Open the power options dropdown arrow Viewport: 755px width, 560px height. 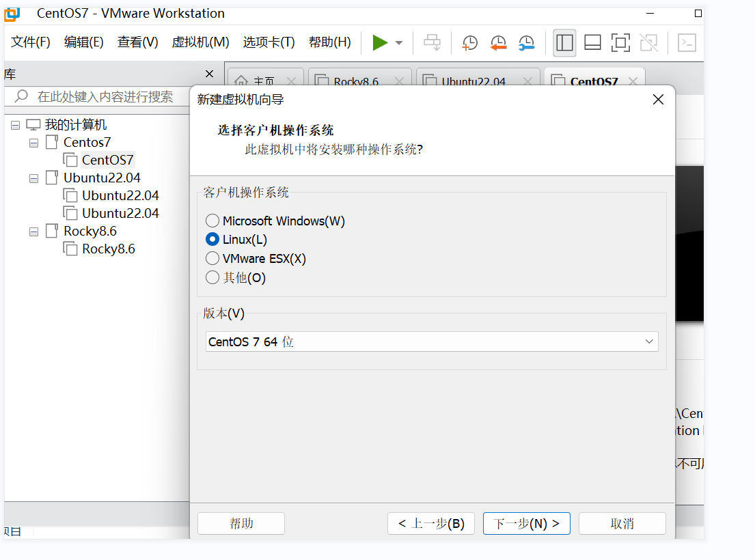(399, 43)
